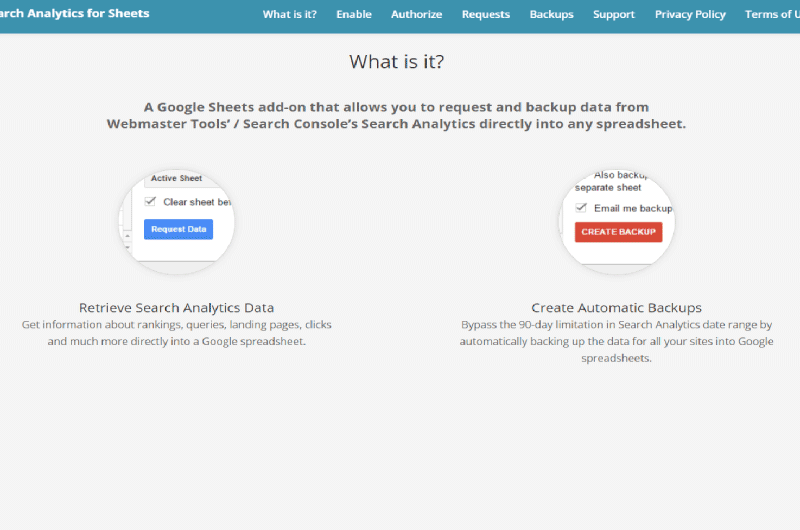Click the red CREATE BACKUP button
This screenshot has height=530, width=800.
pos(618,232)
